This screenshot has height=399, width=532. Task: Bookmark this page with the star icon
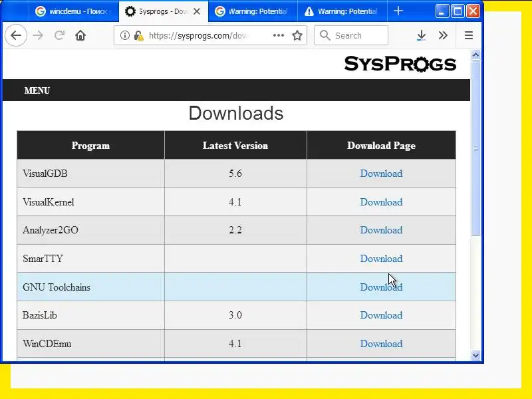[297, 35]
